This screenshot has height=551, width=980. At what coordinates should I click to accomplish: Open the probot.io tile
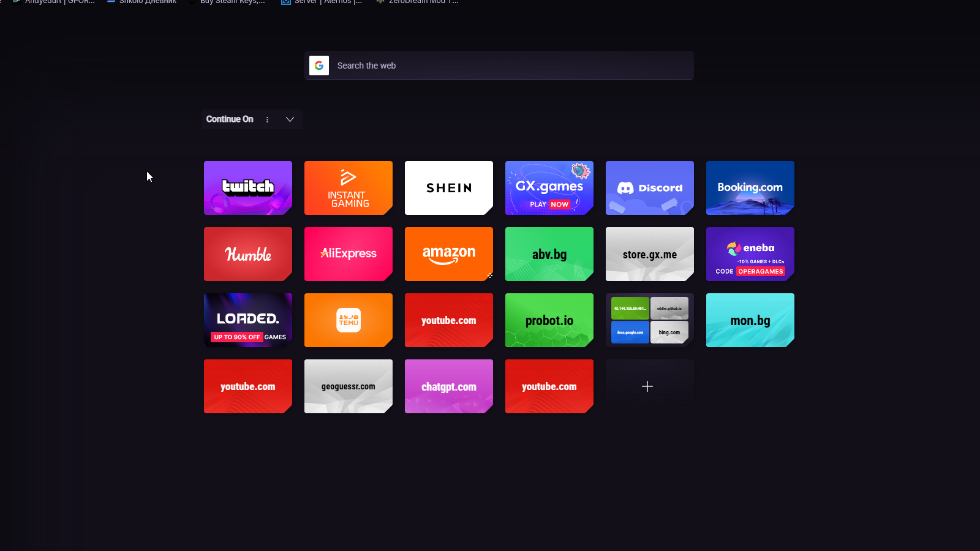click(x=549, y=320)
